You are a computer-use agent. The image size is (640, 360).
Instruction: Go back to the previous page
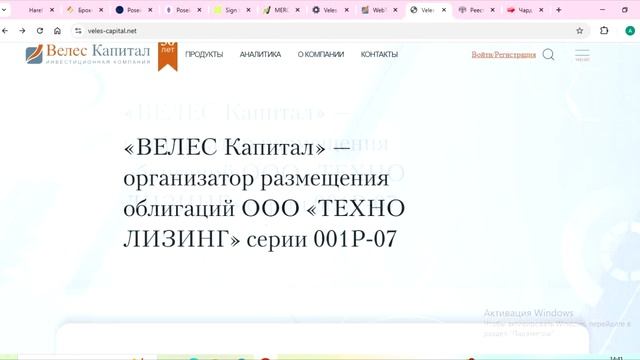coord(5,31)
